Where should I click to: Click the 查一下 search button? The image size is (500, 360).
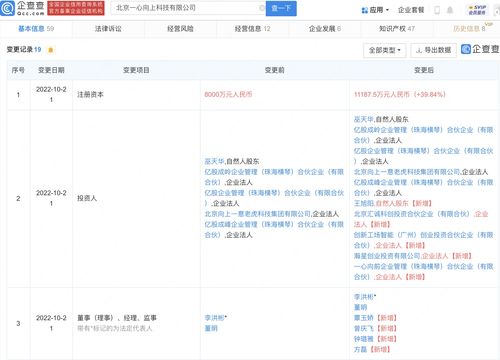pos(281,8)
